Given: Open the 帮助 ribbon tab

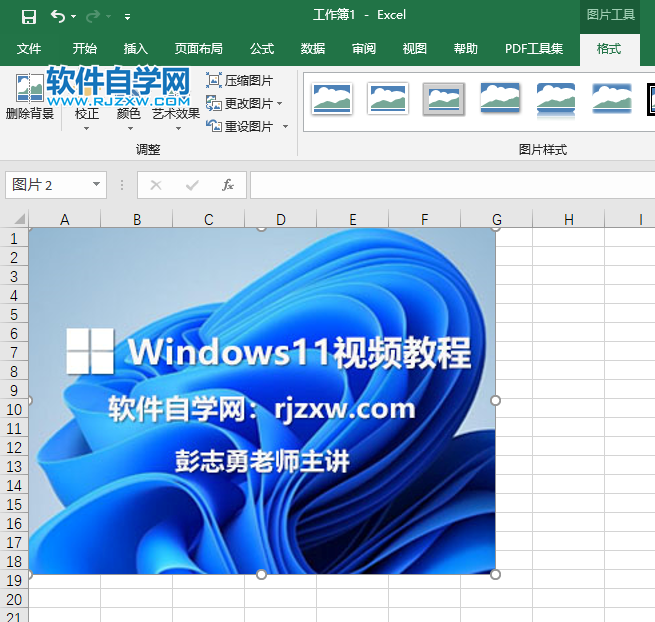Looking at the screenshot, I should click(466, 49).
